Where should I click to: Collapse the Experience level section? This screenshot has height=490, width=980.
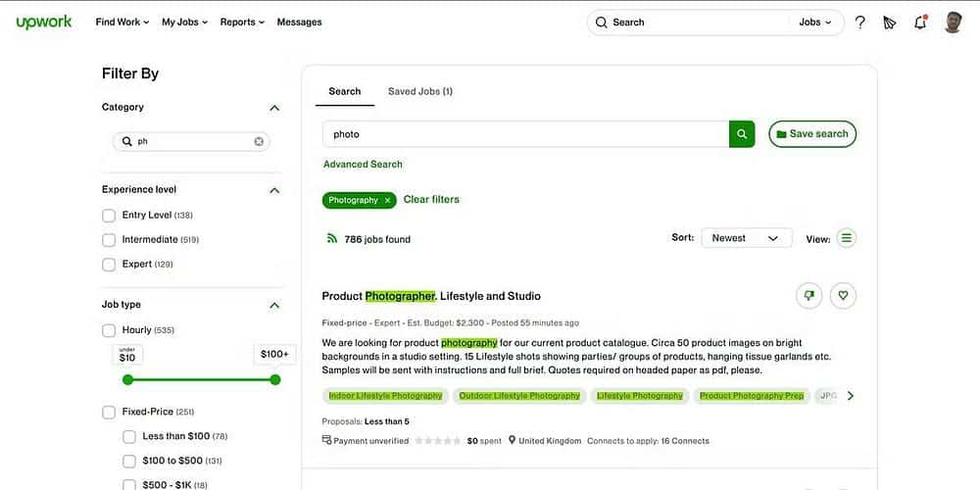coord(274,190)
